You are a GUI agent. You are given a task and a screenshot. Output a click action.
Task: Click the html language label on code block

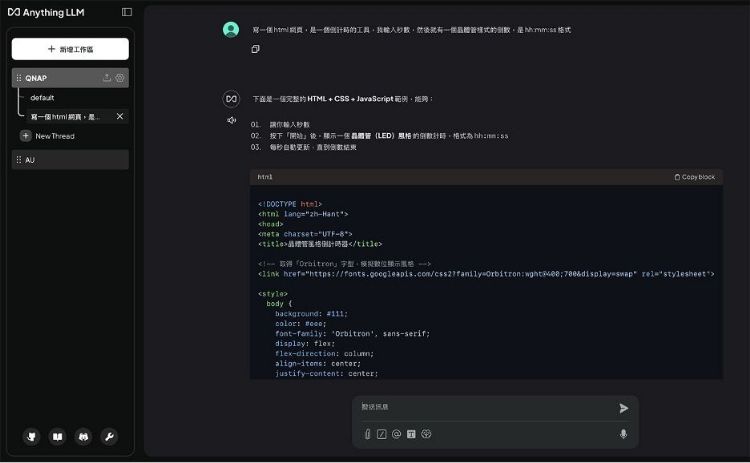point(265,177)
